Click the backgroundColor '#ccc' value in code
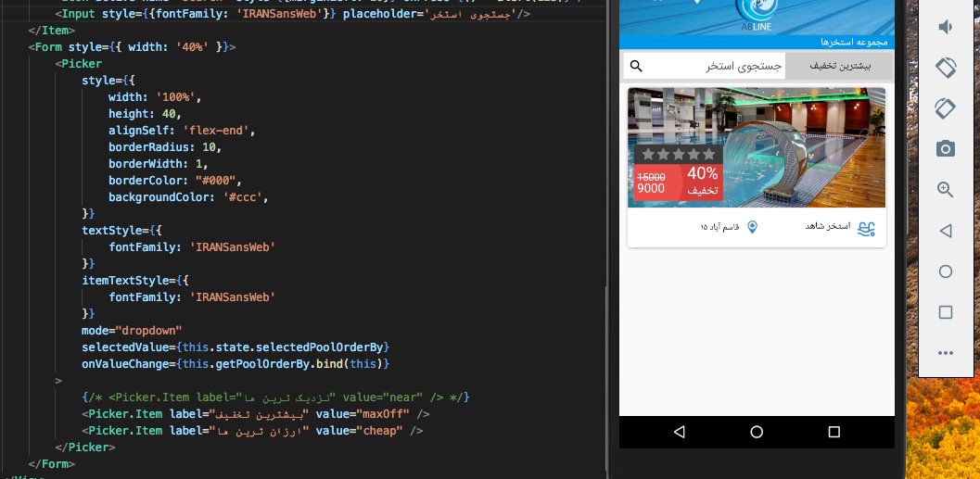The width and height of the screenshot is (980, 479). tap(245, 197)
